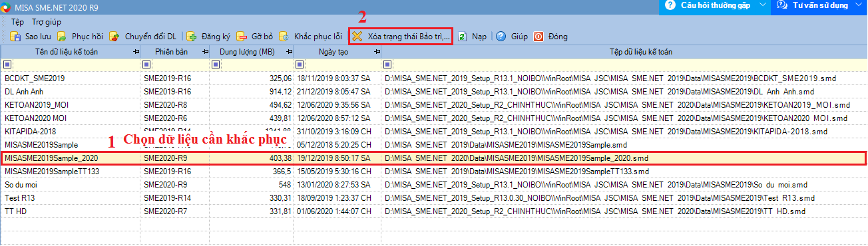Open the Tệp menu
Image resolution: width=868 pixels, height=246 pixels.
tap(17, 22)
